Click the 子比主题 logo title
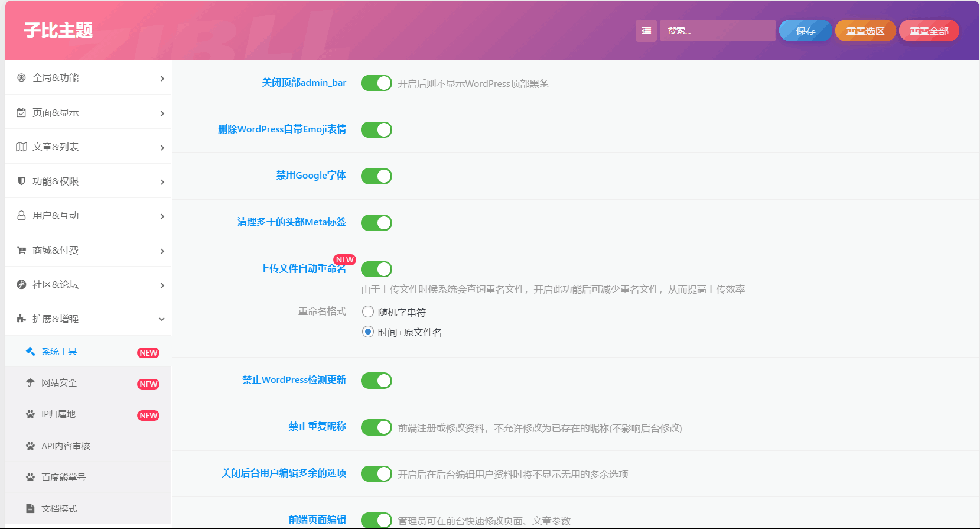 point(58,30)
